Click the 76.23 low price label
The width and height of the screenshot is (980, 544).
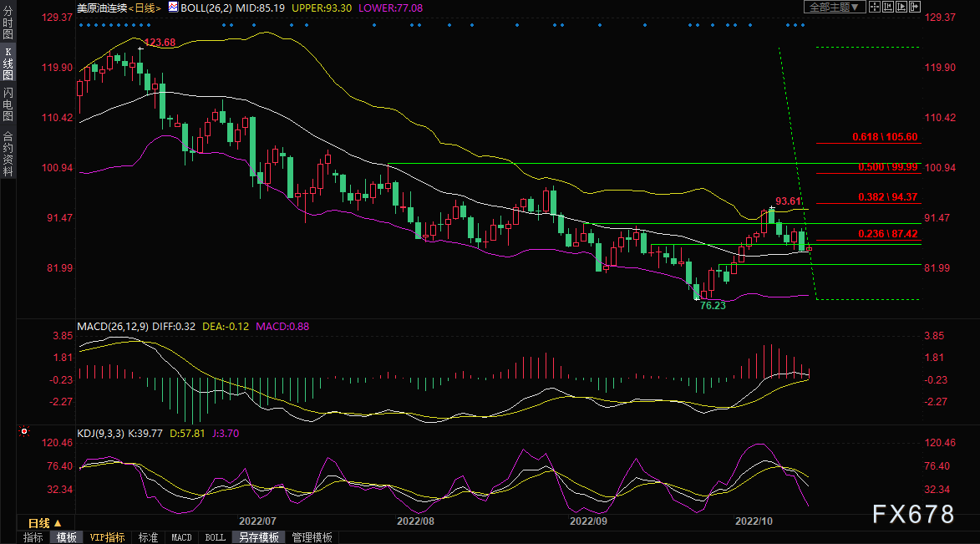click(x=713, y=306)
